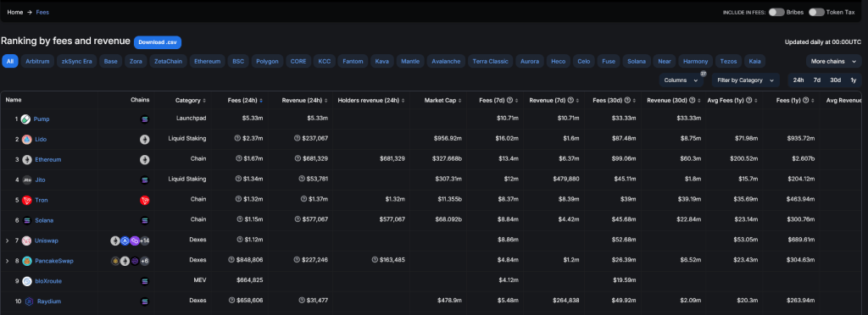Viewport: 868px width, 315px height.
Task: Go to Home in breadcrumb
Action: pyautogui.click(x=15, y=12)
